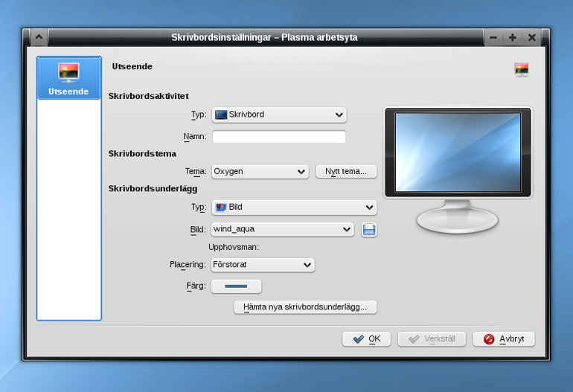Viewport: 573px width, 392px height.
Task: Click the monitor wallpaper preview image
Action: [458, 152]
